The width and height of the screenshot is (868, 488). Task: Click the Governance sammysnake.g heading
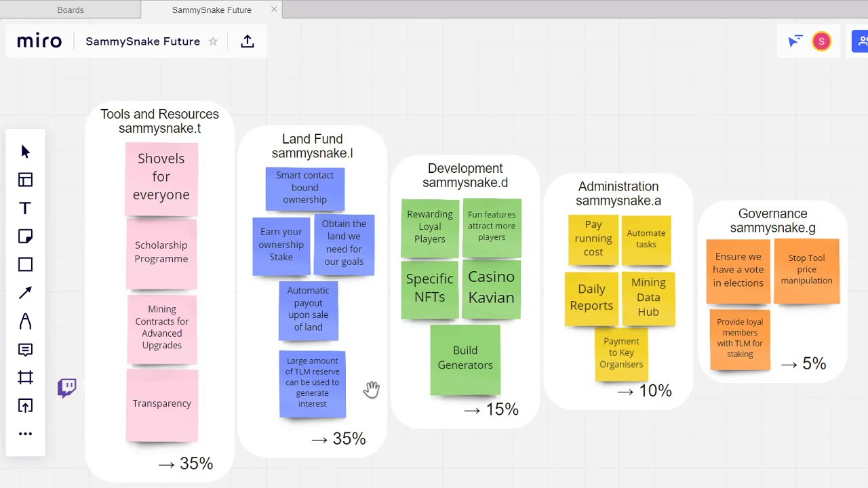click(773, 221)
